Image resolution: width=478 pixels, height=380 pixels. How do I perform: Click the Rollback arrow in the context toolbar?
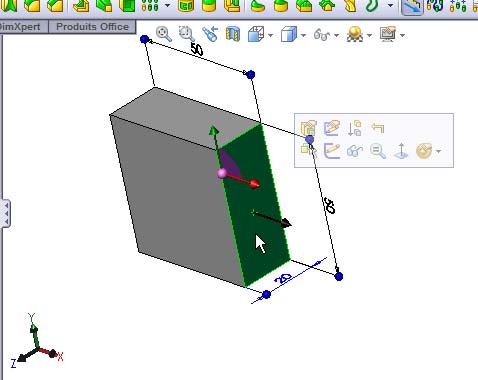pyautogui.click(x=378, y=128)
